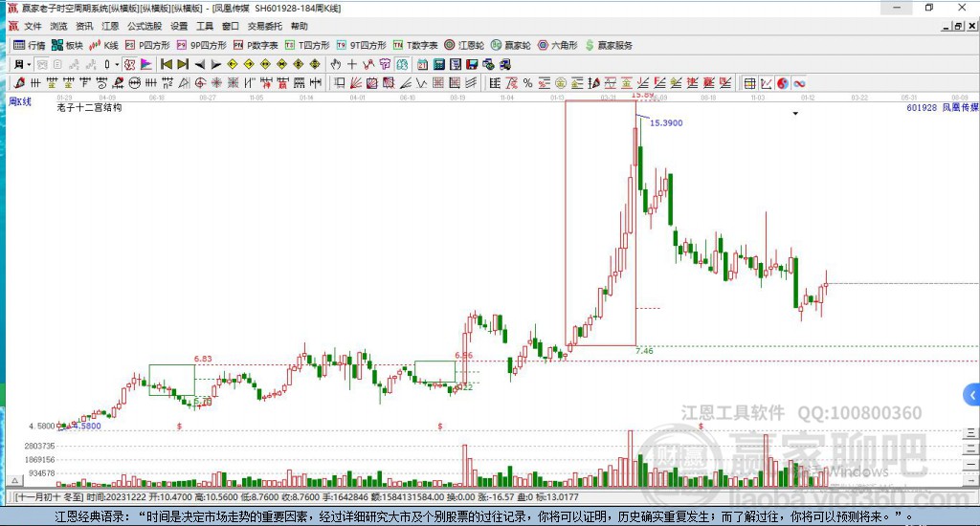980x526 pixels.
Task: Select the red pencil drawing tool
Action: (x=19, y=83)
